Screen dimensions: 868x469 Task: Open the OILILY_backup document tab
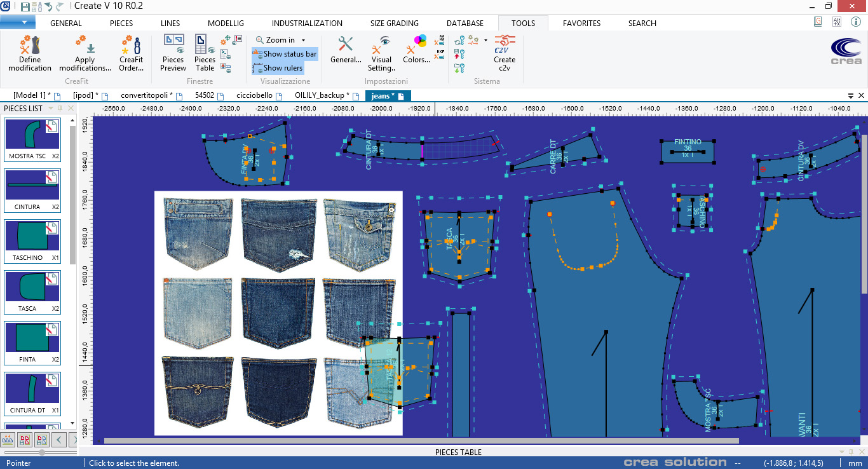[x=322, y=95]
